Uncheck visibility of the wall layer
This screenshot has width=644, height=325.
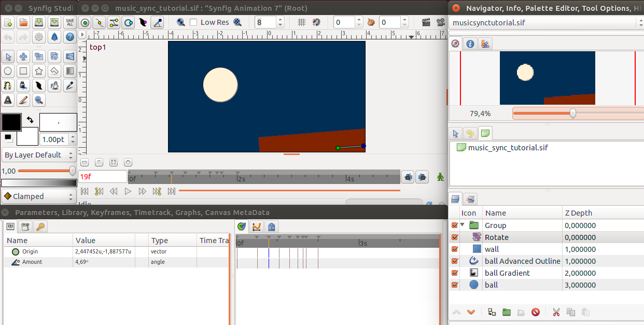(455, 249)
